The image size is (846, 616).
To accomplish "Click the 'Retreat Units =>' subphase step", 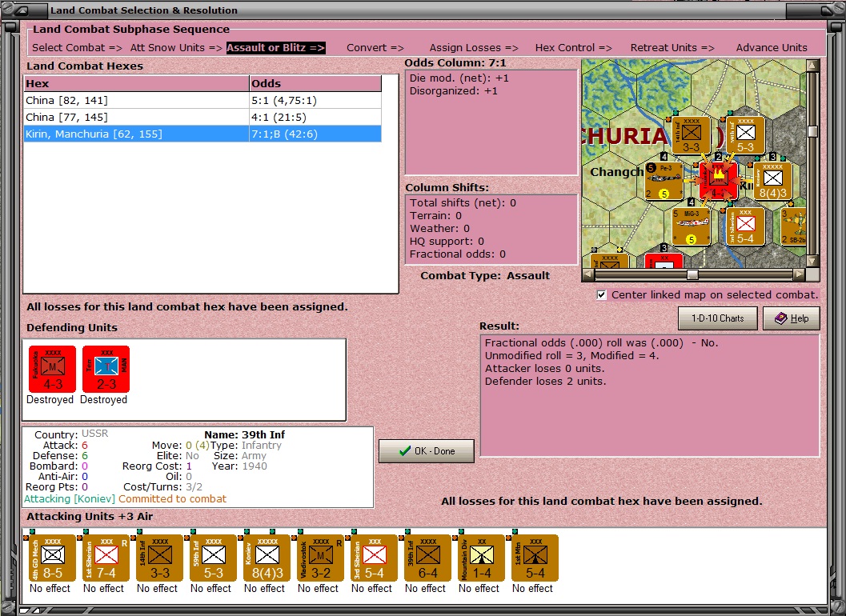I will point(672,47).
